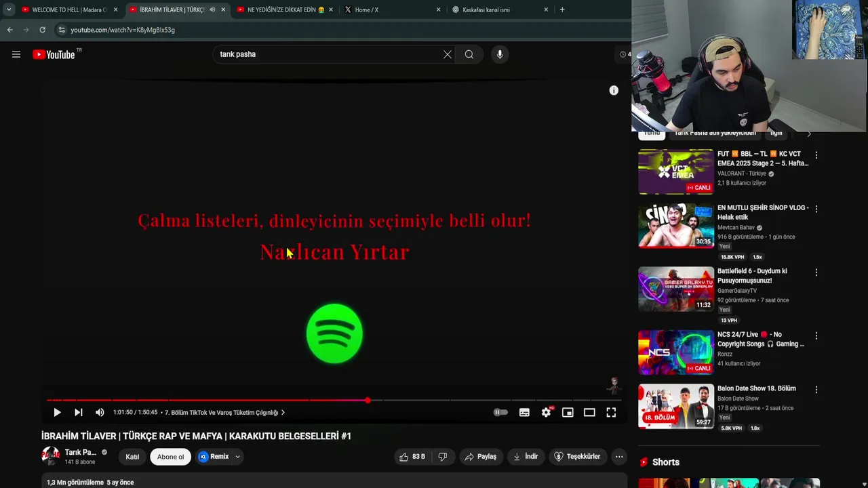
Task: Open options menu for NCS 24/7 Live
Action: [x=816, y=335]
